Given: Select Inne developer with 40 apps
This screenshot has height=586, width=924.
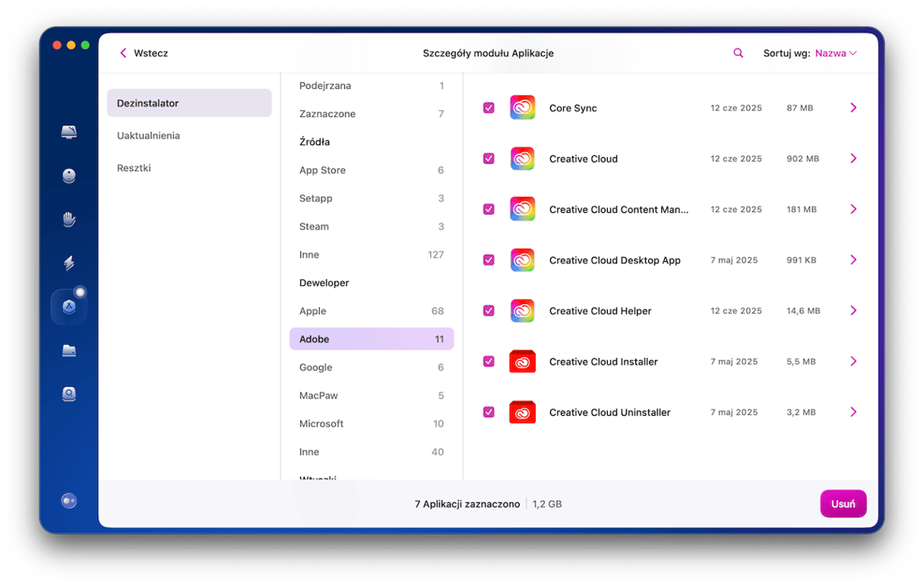Looking at the screenshot, I should [x=372, y=451].
